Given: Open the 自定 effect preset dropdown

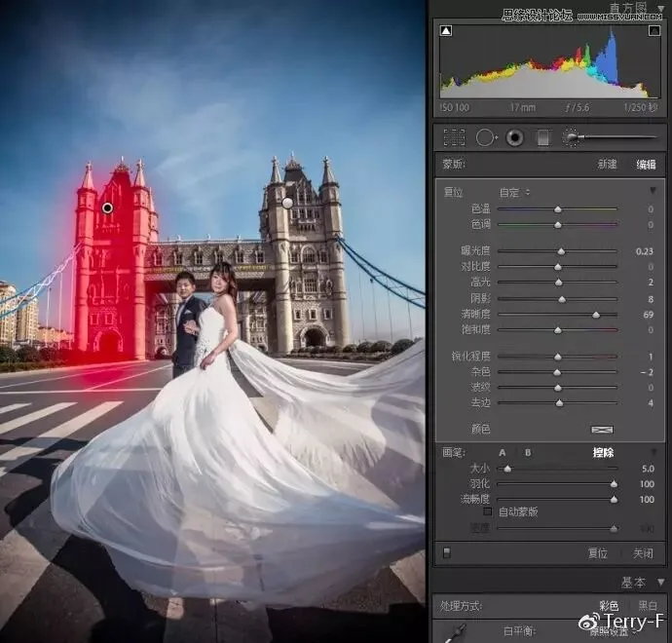Looking at the screenshot, I should click(515, 193).
